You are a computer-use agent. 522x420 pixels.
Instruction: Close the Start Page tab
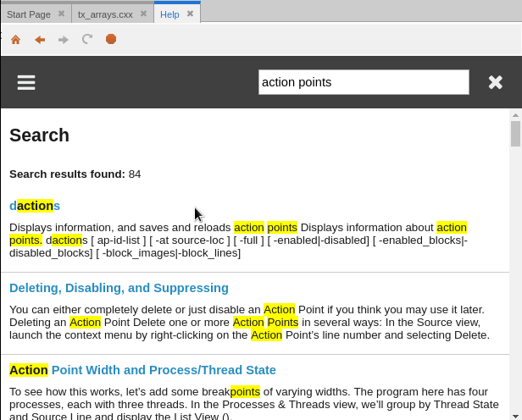[61, 14]
